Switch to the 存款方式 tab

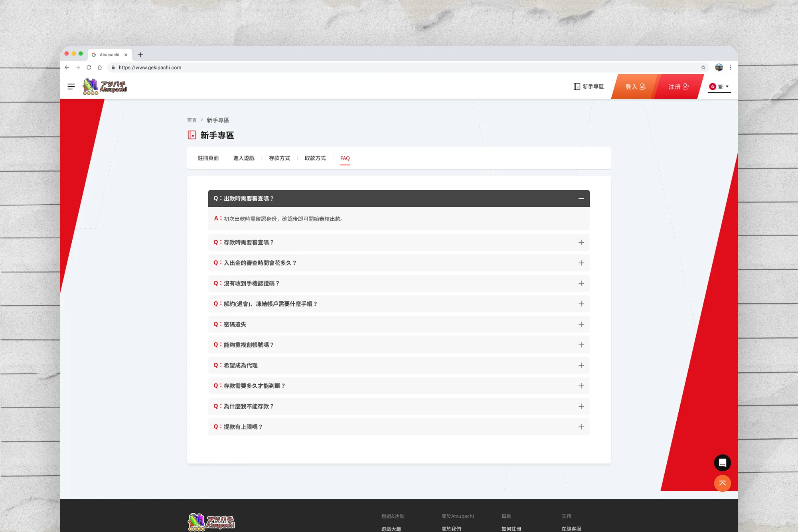[x=279, y=158]
